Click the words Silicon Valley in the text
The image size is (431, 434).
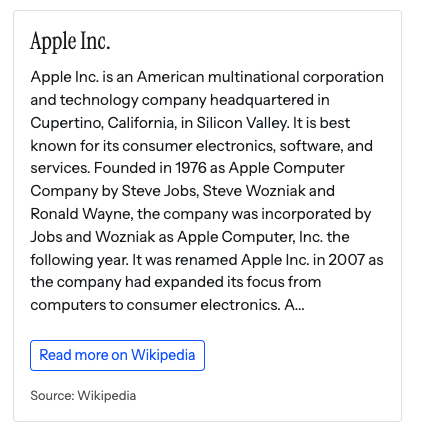click(x=241, y=123)
